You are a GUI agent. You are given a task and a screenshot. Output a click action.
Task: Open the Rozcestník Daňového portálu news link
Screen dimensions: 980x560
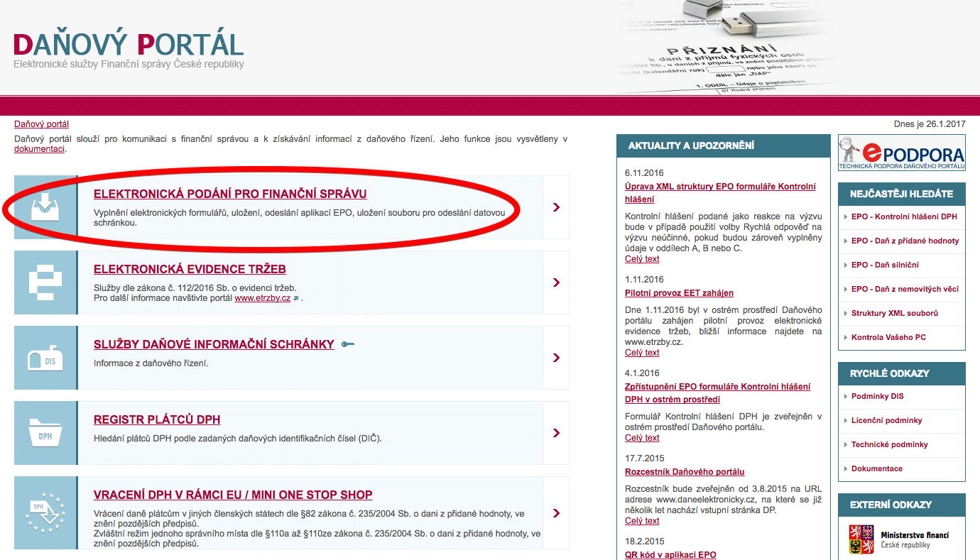click(x=685, y=472)
